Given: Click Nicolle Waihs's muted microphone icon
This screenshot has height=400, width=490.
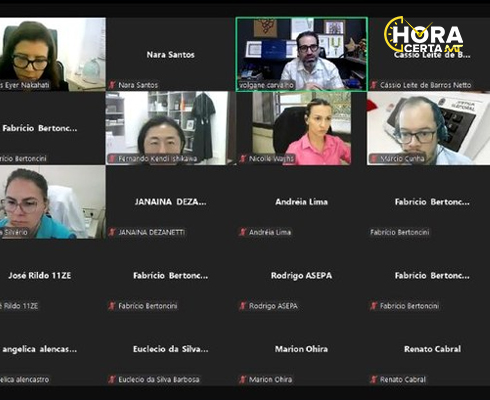Looking at the screenshot, I should click(x=243, y=159).
